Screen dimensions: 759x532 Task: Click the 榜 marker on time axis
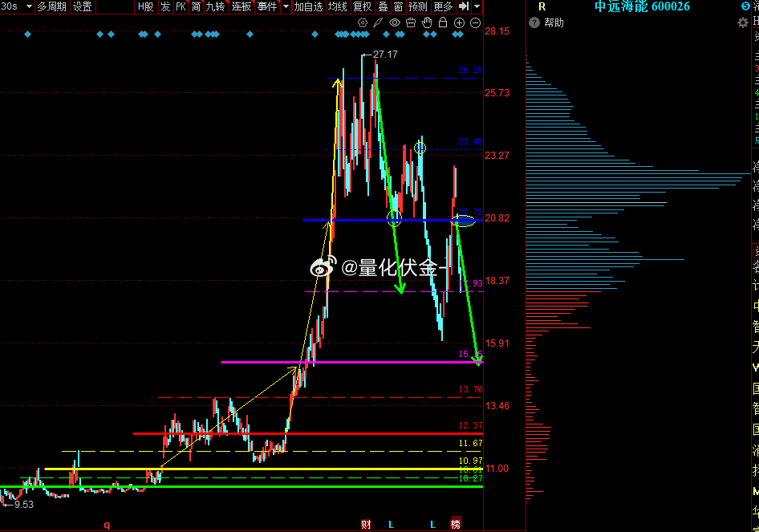tap(456, 524)
